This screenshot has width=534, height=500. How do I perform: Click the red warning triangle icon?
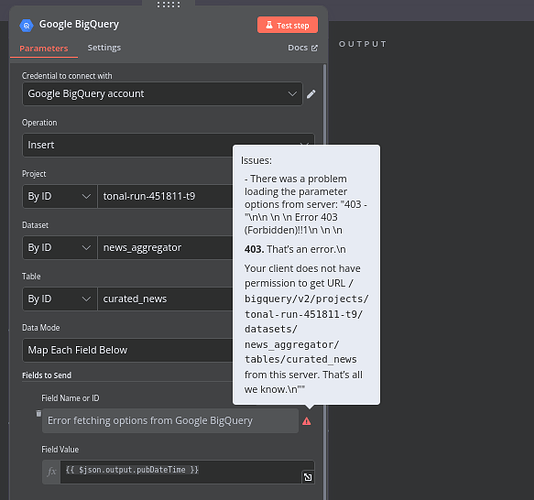307,421
